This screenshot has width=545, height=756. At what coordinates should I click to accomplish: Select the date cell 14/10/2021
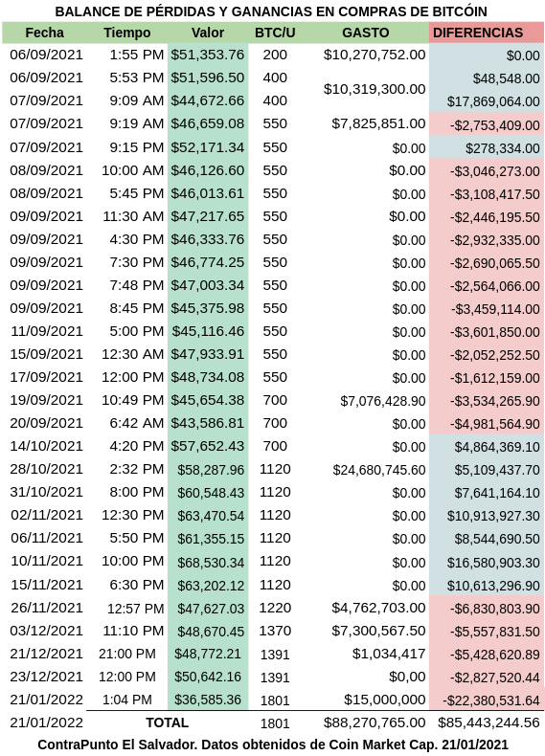point(46,446)
